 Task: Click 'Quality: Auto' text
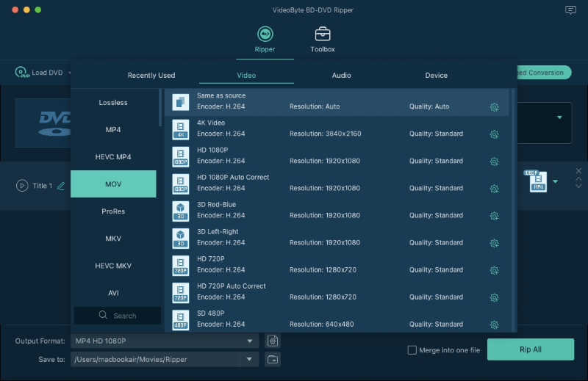[x=429, y=106]
